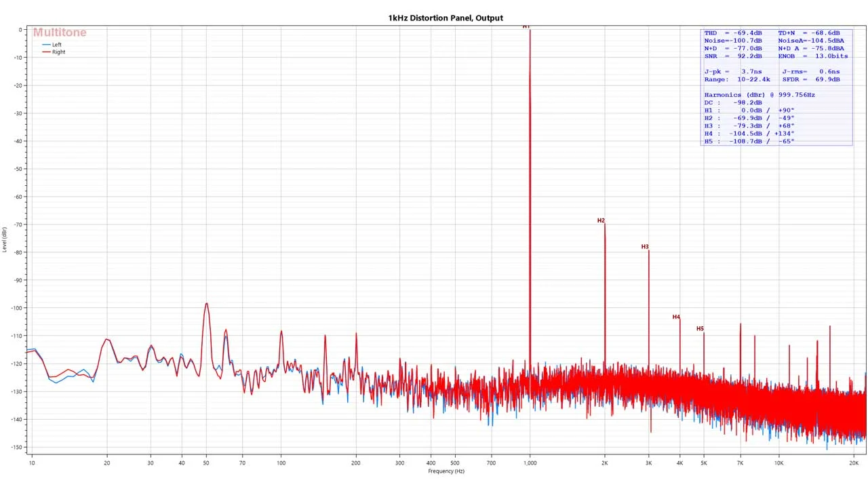Click the blue Left channel legend line
This screenshot has width=868, height=489.
click(x=46, y=45)
